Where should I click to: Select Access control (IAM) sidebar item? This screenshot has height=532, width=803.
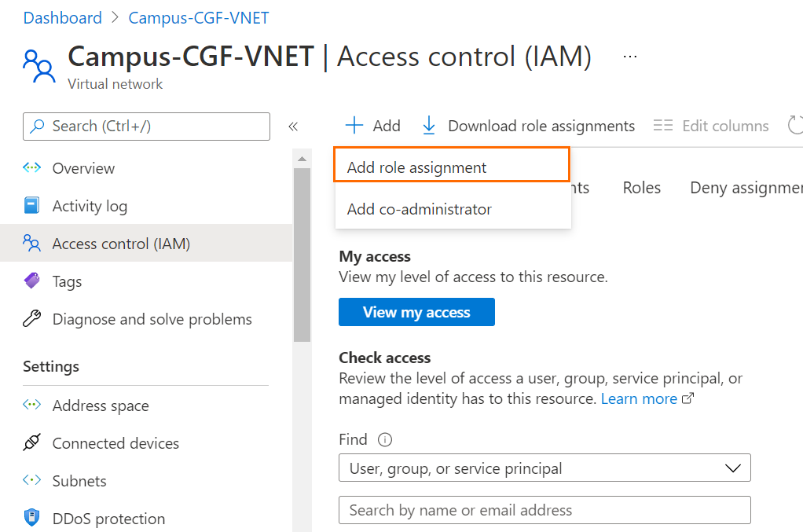pos(146,244)
